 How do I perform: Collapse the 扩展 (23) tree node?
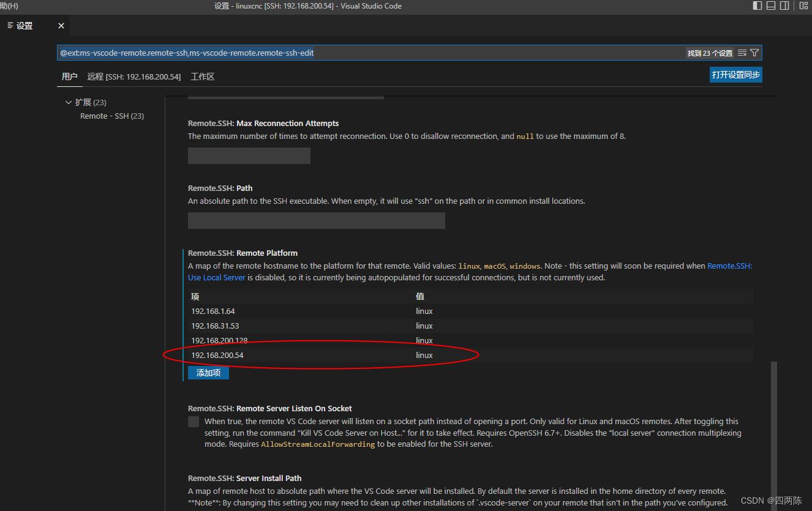click(x=69, y=102)
